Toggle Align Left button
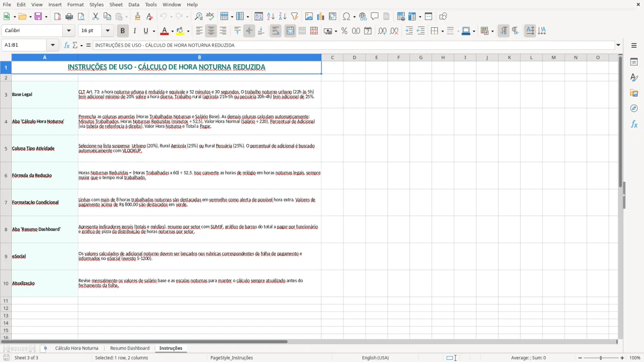 coord(199,31)
